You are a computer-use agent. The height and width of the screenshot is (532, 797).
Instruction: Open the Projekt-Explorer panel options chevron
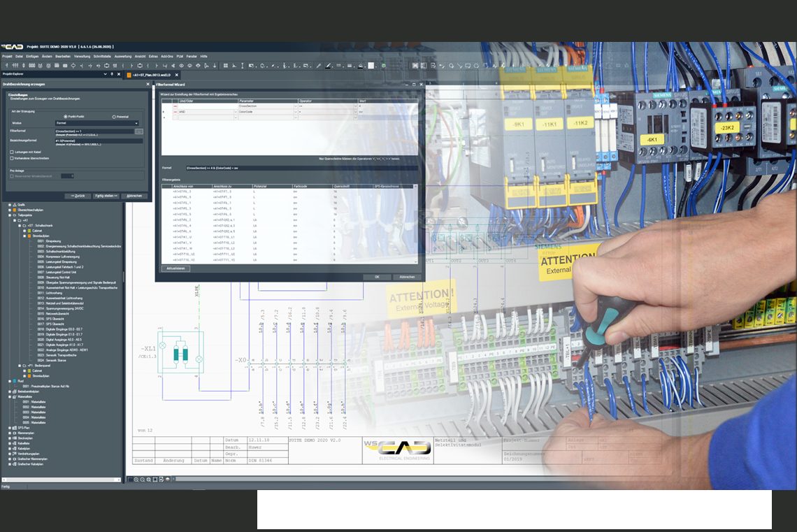point(105,74)
